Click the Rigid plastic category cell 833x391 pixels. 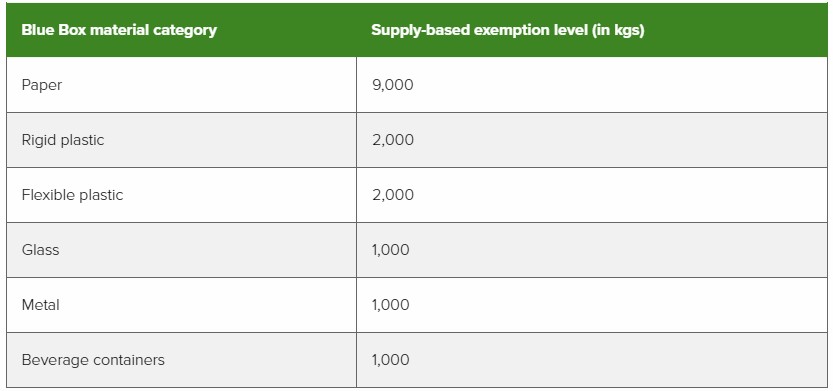pos(181,140)
